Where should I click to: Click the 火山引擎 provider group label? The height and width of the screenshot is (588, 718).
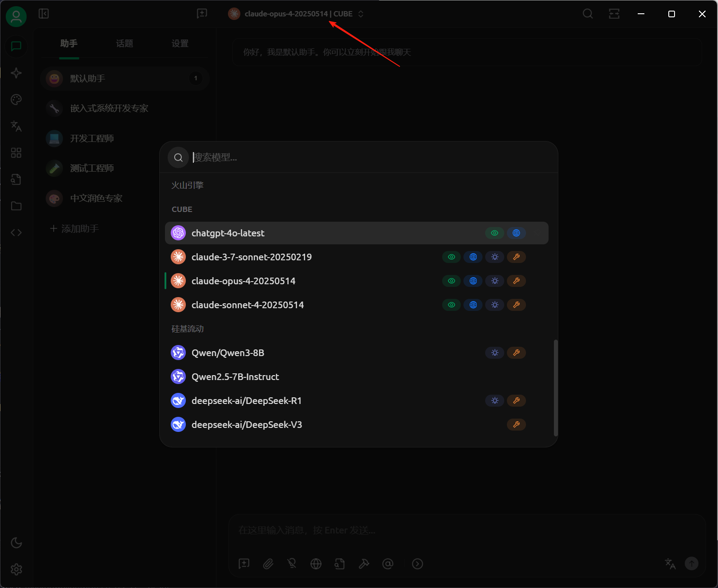(188, 185)
